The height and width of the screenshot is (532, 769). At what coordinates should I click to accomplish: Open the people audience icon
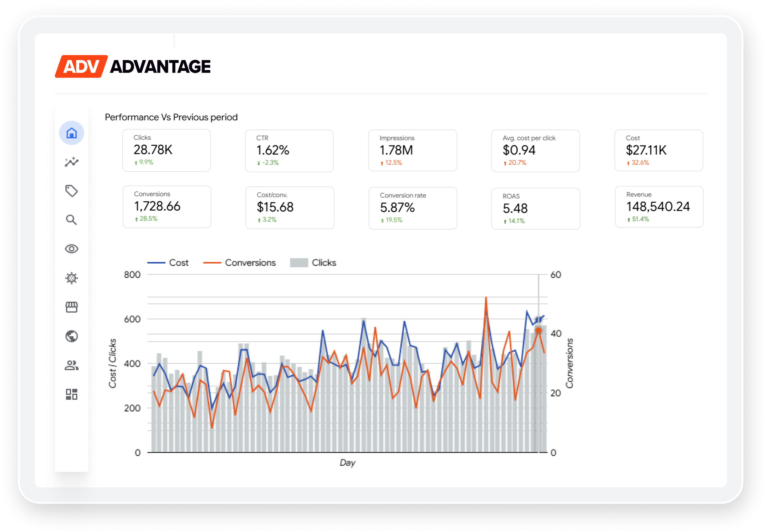(71, 365)
